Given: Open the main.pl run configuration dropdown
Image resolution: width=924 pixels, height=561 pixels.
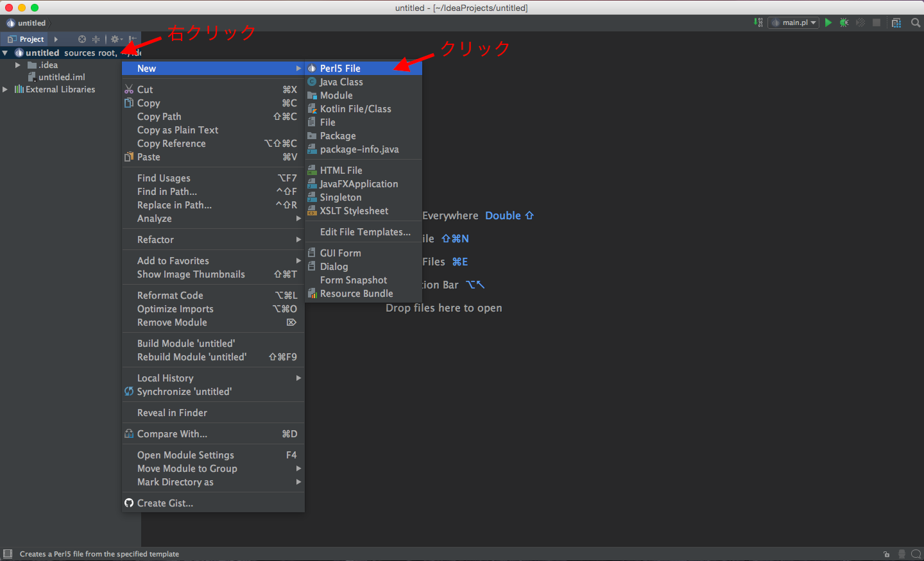Looking at the screenshot, I should click(794, 22).
